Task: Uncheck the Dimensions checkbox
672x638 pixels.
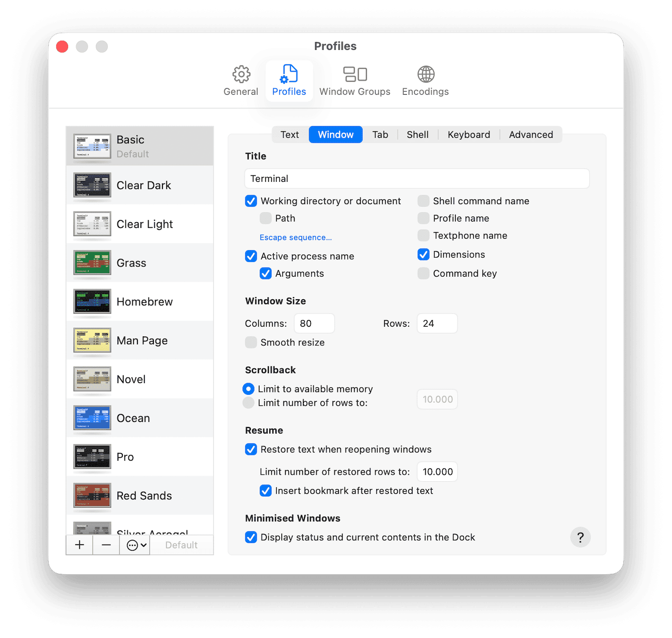Action: [x=424, y=255]
